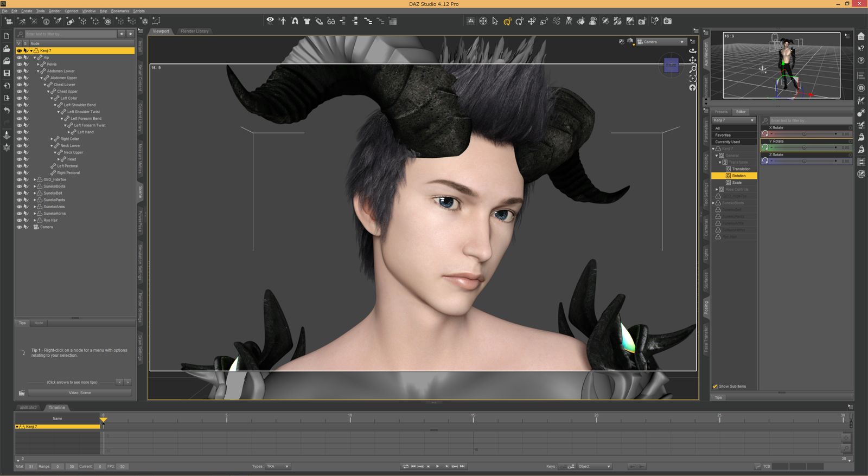This screenshot has height=476, width=868.
Task: Click the timeline Play button
Action: (x=437, y=466)
